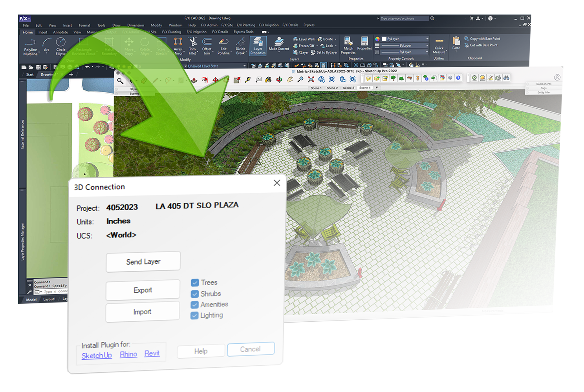Expand the Components panel in SketchUp
Viewport: 584px width, 392px height.
[x=544, y=84]
